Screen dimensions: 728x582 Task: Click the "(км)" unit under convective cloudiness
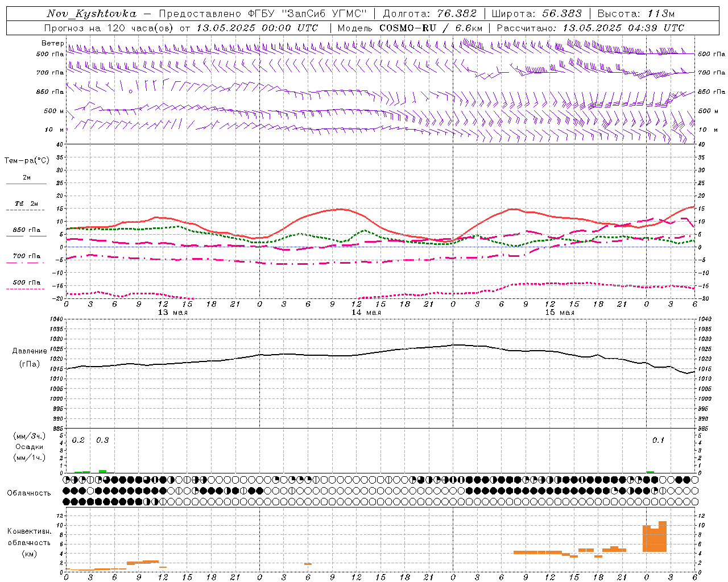(x=29, y=554)
